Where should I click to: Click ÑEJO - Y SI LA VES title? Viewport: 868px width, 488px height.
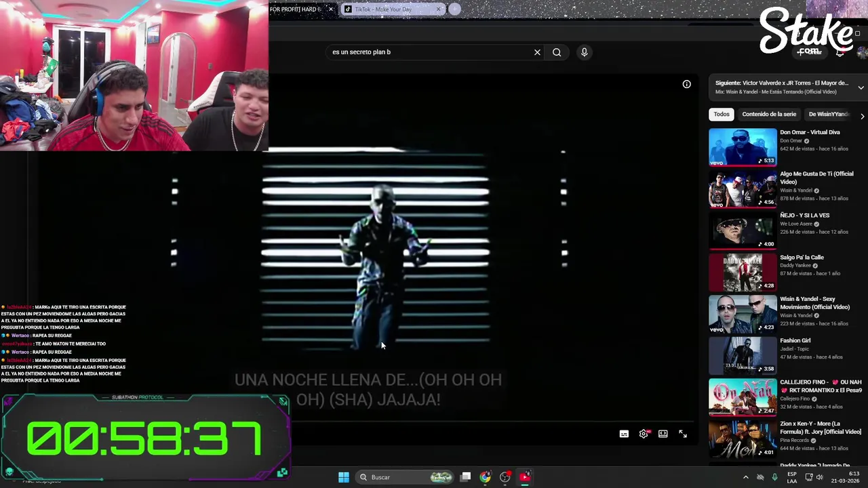[804, 216]
